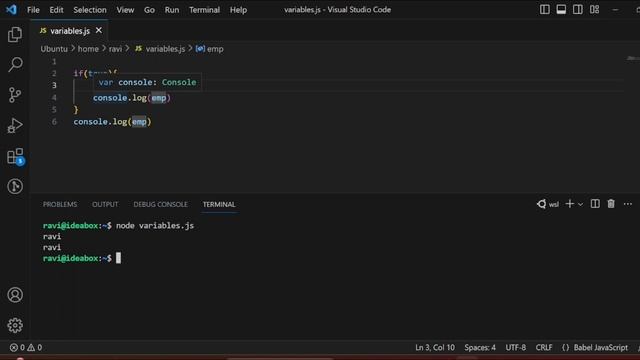The height and width of the screenshot is (360, 640).
Task: Select language mode Babel JavaScript
Action: pyautogui.click(x=600, y=347)
